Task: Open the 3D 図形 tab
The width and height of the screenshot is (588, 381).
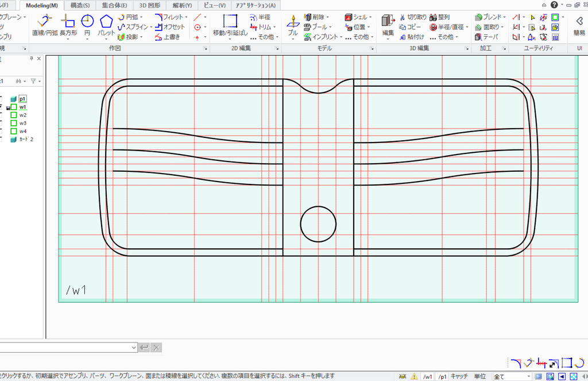Action: [x=150, y=5]
